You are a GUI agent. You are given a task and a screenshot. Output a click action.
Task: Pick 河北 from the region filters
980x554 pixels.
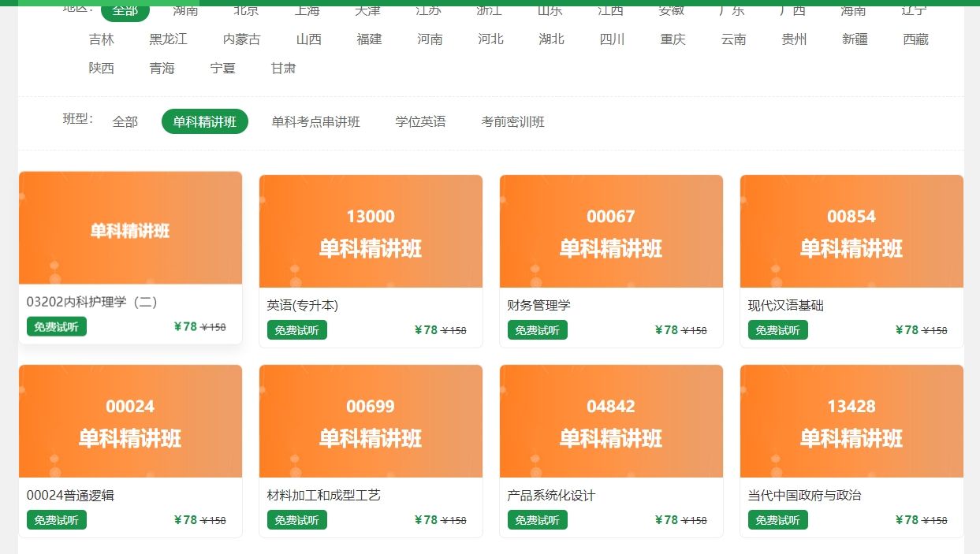tap(490, 39)
